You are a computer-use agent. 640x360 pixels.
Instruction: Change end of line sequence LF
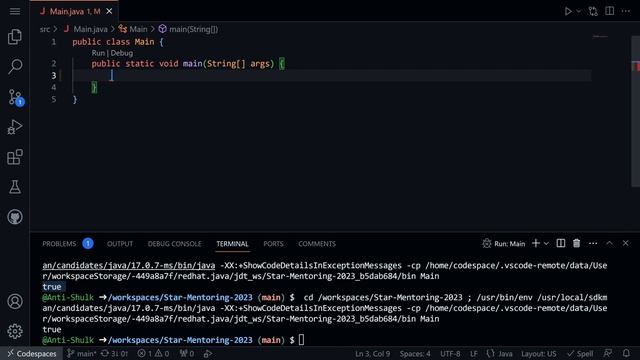pyautogui.click(x=473, y=353)
